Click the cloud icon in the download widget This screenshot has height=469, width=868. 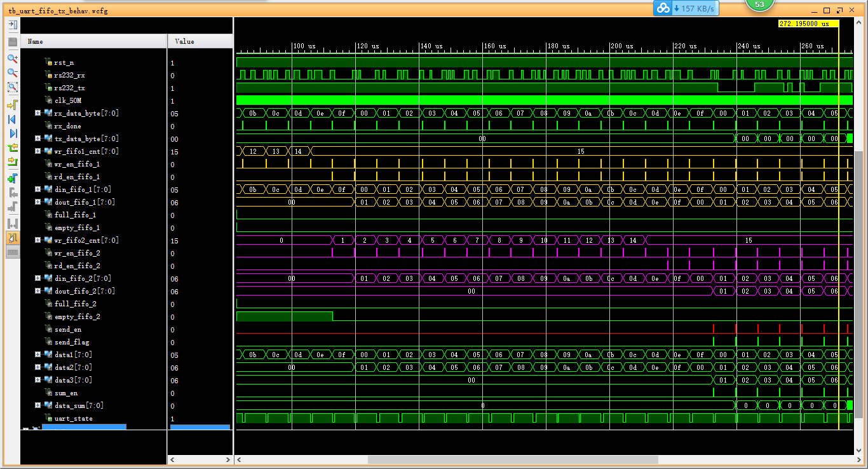click(663, 8)
